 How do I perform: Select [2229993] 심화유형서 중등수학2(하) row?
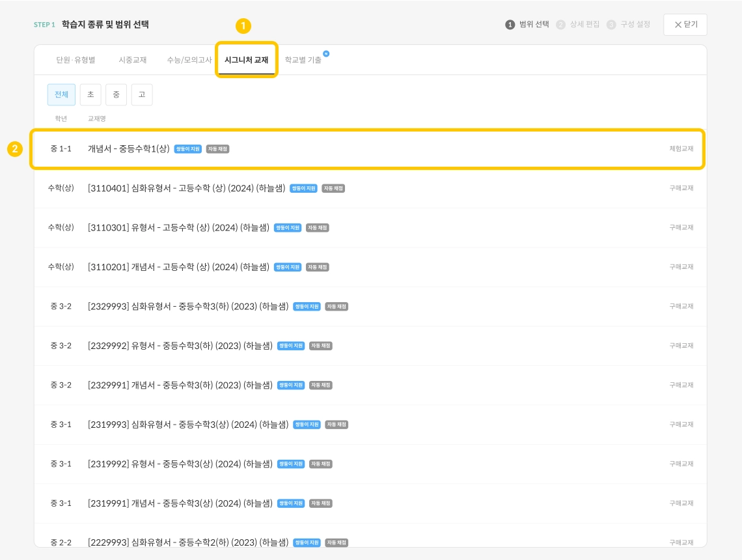tap(370, 535)
